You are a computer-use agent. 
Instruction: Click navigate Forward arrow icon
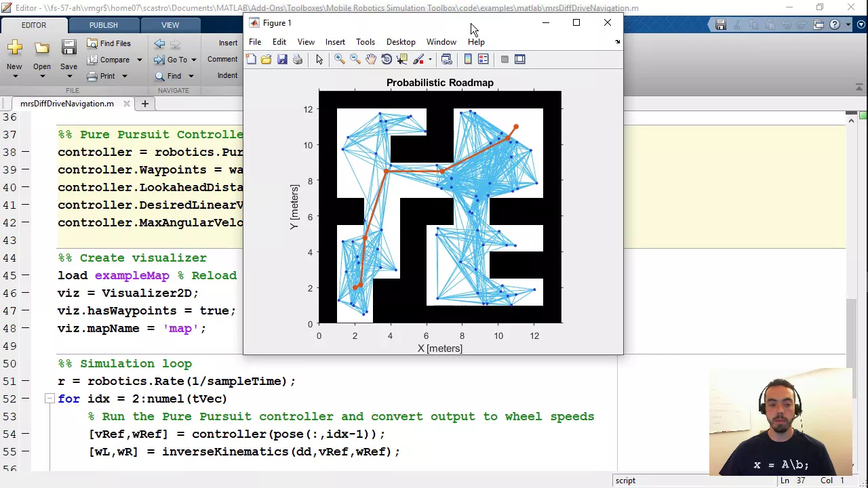[x=175, y=43]
